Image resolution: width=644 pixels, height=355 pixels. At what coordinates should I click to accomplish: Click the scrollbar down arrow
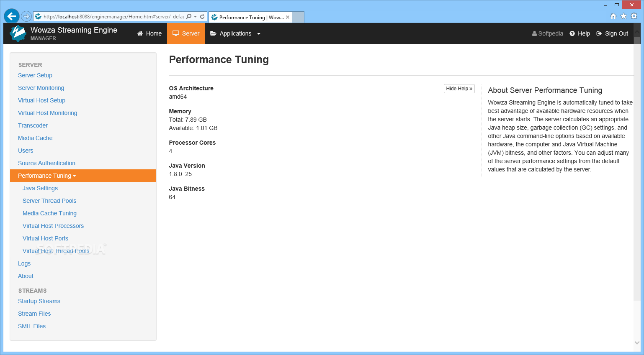637,342
